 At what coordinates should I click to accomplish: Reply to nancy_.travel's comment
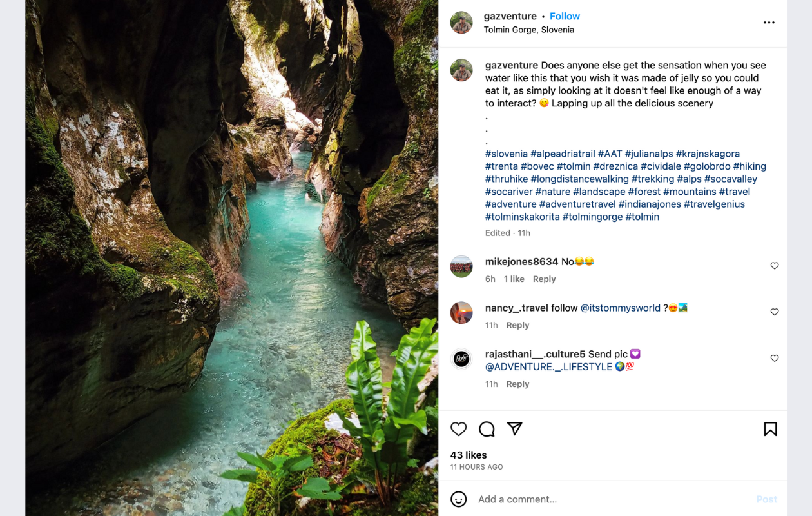517,324
